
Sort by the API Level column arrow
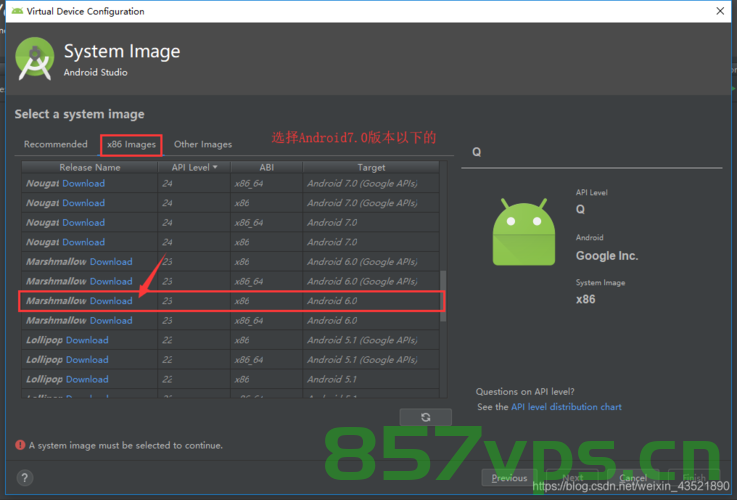[215, 167]
